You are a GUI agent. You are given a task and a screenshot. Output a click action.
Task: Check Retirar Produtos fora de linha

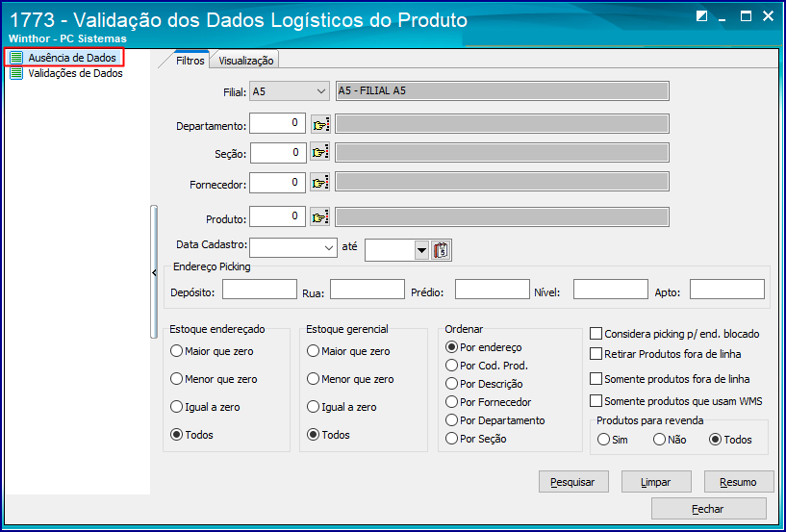[x=596, y=354]
